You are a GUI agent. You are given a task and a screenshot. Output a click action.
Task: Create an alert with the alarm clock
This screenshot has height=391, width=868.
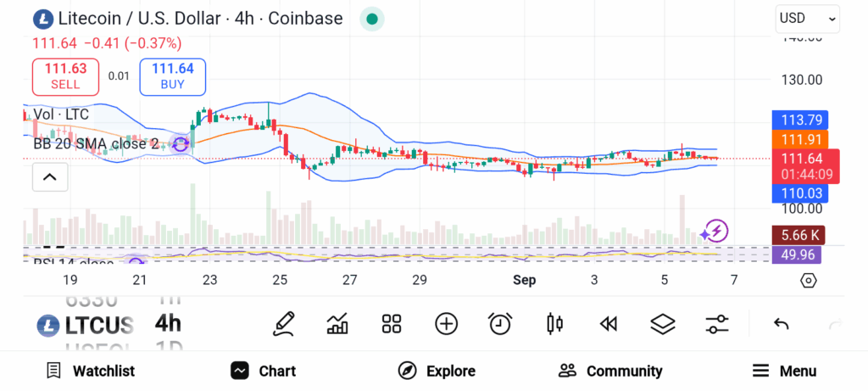[500, 323]
